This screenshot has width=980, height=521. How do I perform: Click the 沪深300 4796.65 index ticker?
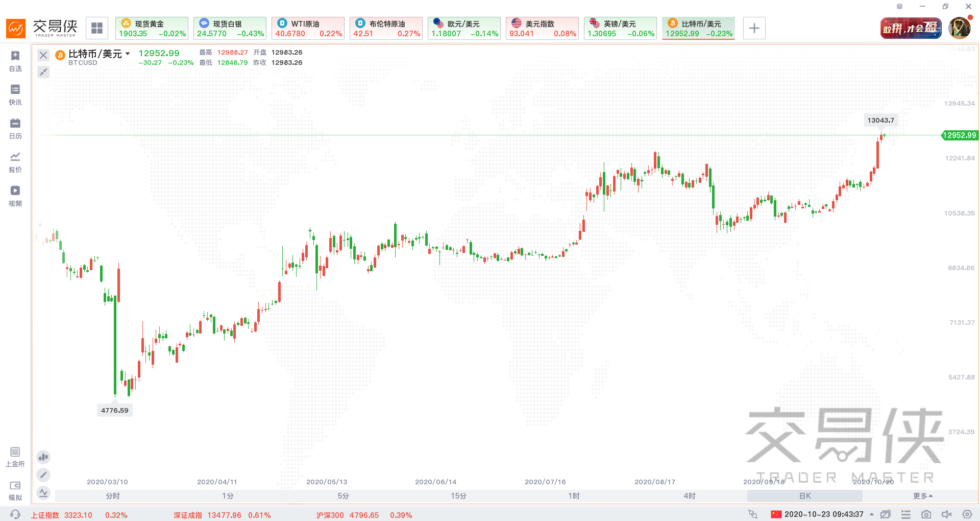[364, 515]
